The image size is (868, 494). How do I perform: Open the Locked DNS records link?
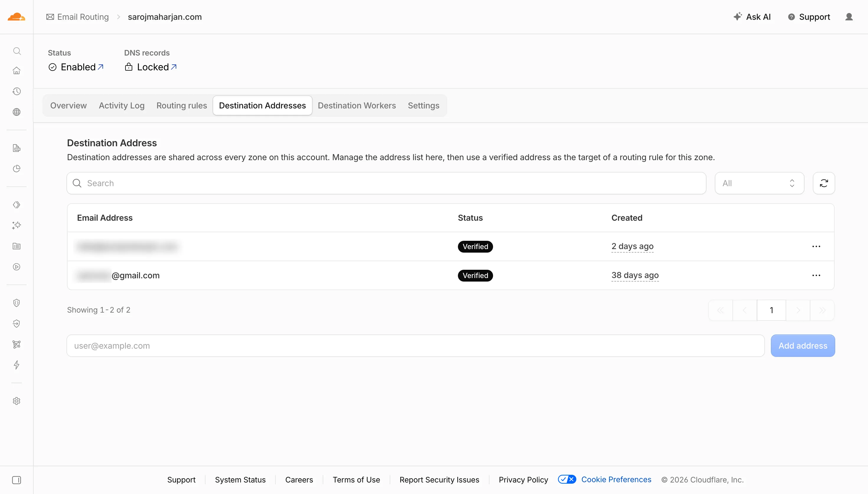pos(156,67)
